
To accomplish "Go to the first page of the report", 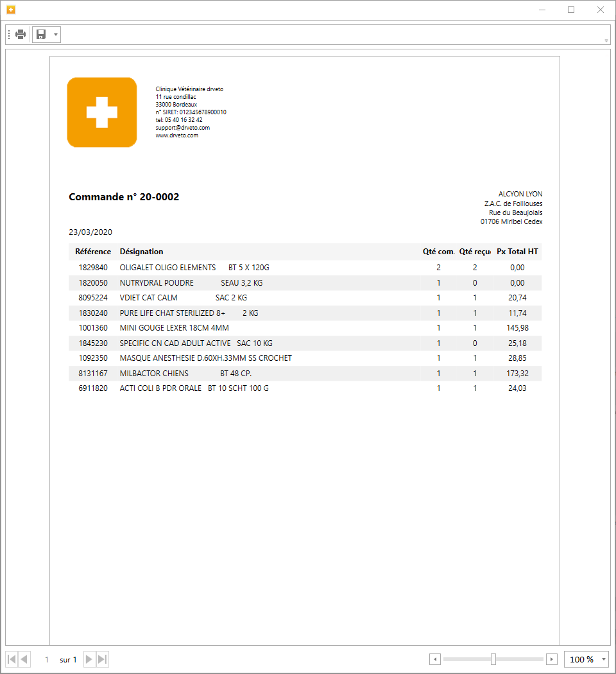I will (x=12, y=659).
